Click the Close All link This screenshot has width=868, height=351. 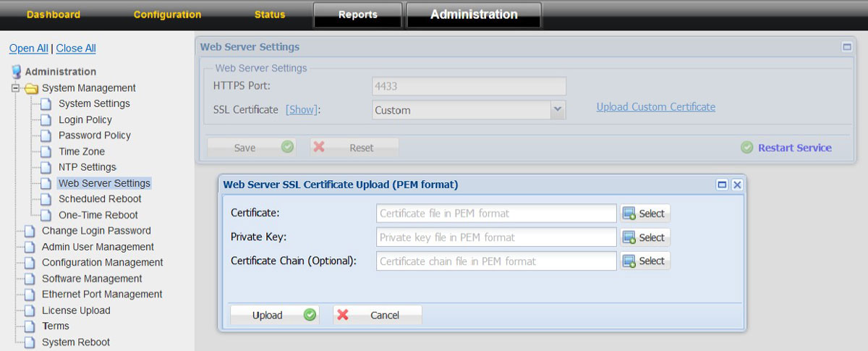(x=76, y=48)
